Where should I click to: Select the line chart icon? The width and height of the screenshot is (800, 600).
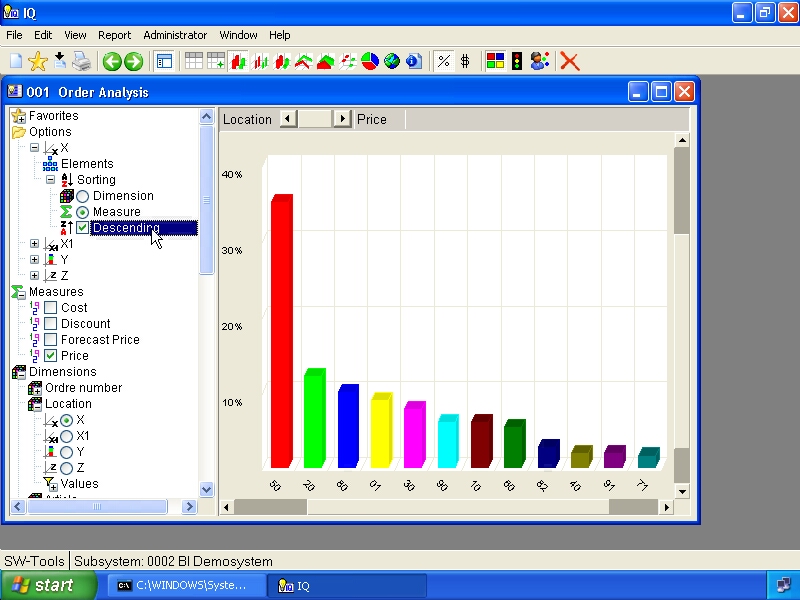click(304, 61)
